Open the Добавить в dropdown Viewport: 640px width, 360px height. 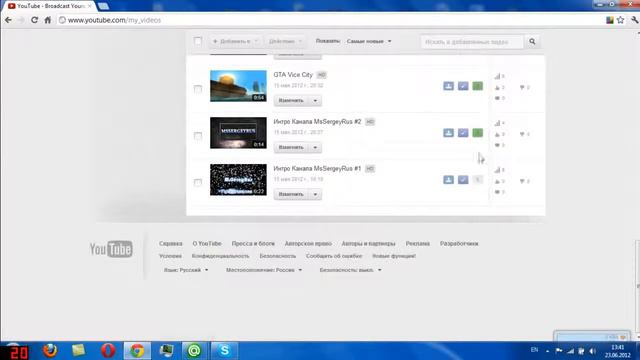tap(236, 41)
